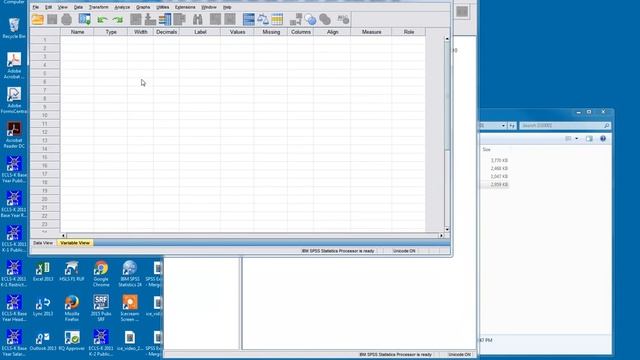Click the horizontal scrollbar left arrow
Viewport: 640px width, 360px height.
coord(63,236)
